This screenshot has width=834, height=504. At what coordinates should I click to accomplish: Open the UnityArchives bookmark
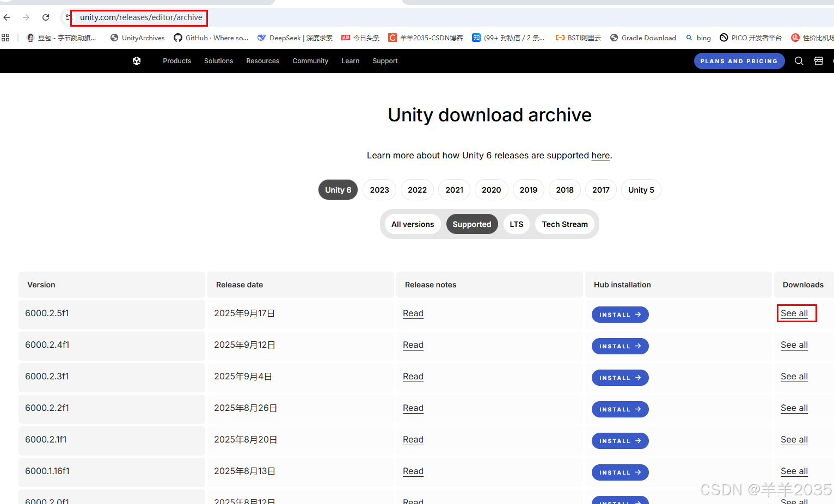point(138,38)
